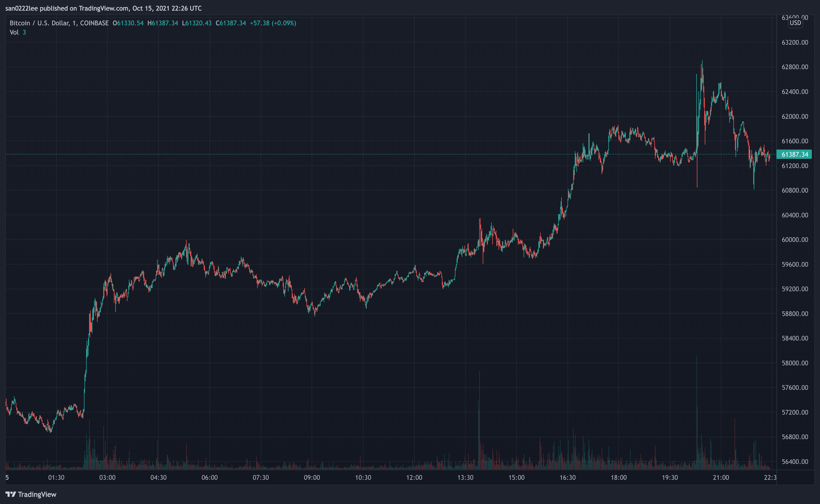The image size is (820, 504).
Task: Click the USD currency label button
Action: coord(795,23)
